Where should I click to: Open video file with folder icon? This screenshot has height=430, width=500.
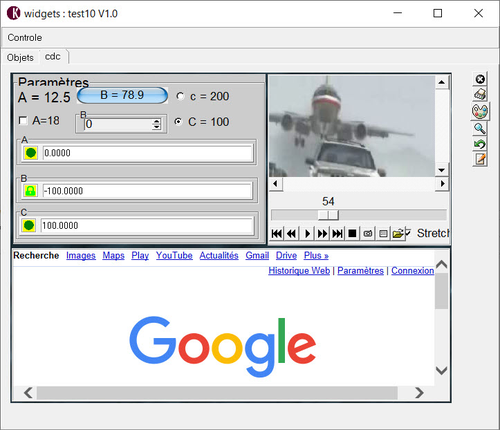coord(398,233)
